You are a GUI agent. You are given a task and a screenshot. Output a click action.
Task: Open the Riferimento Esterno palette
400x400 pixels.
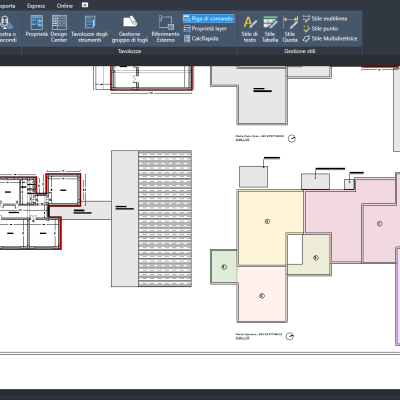pyautogui.click(x=166, y=29)
